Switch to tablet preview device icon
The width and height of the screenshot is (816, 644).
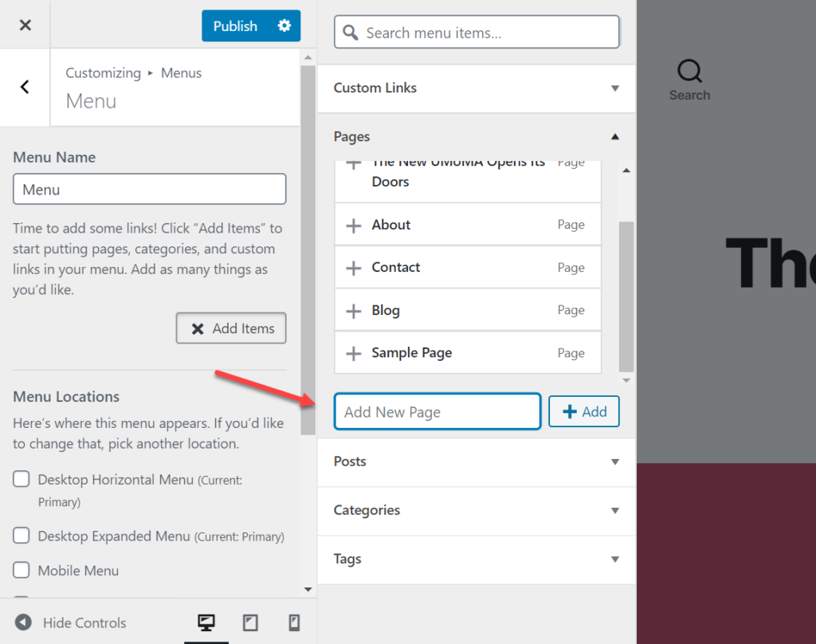pyautogui.click(x=250, y=622)
